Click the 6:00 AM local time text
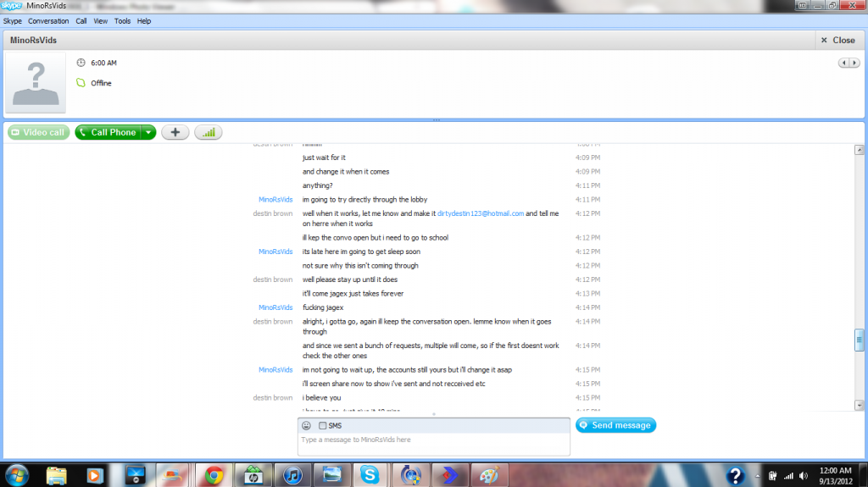Screen dimensions: 868x487 (x=103, y=63)
